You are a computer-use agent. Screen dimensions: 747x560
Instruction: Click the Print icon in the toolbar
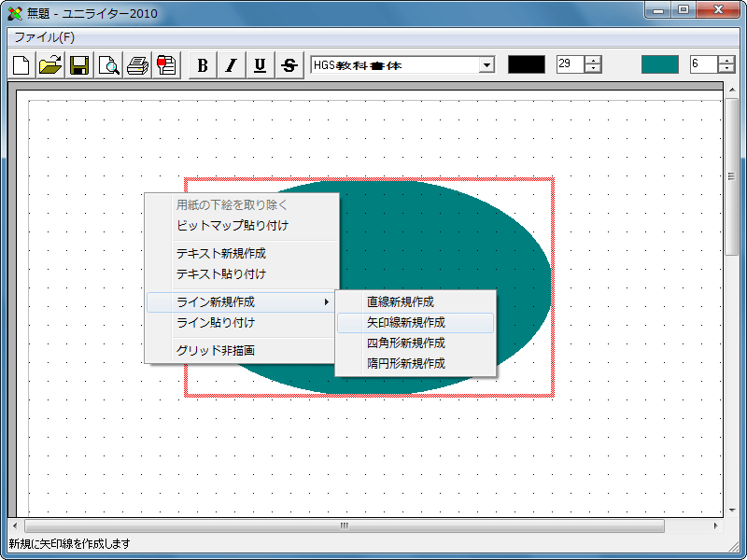[138, 65]
